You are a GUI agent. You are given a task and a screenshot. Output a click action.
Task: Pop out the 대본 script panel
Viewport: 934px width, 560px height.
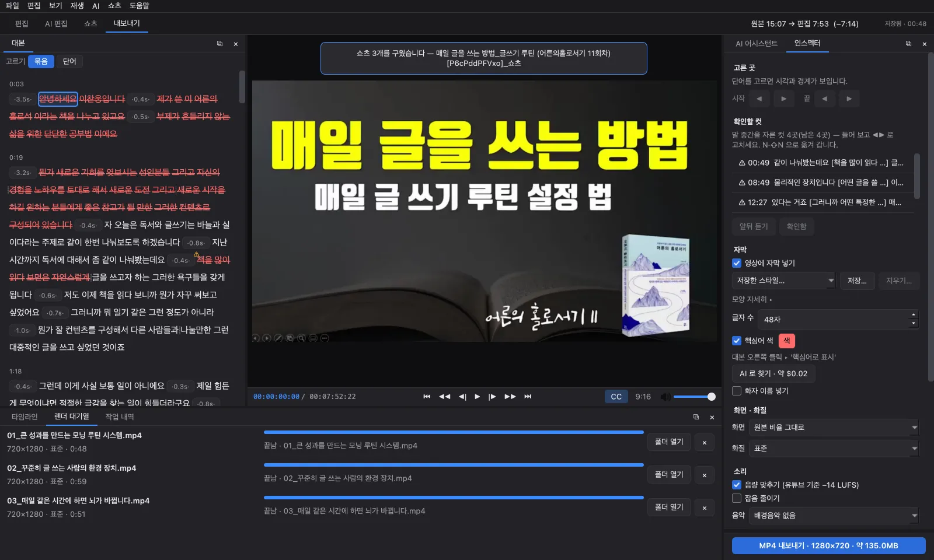(219, 44)
